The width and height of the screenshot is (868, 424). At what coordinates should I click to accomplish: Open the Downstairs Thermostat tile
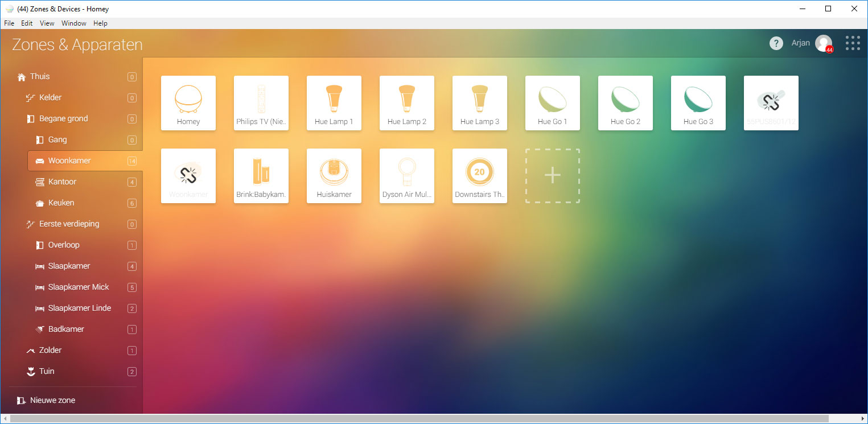[480, 176]
